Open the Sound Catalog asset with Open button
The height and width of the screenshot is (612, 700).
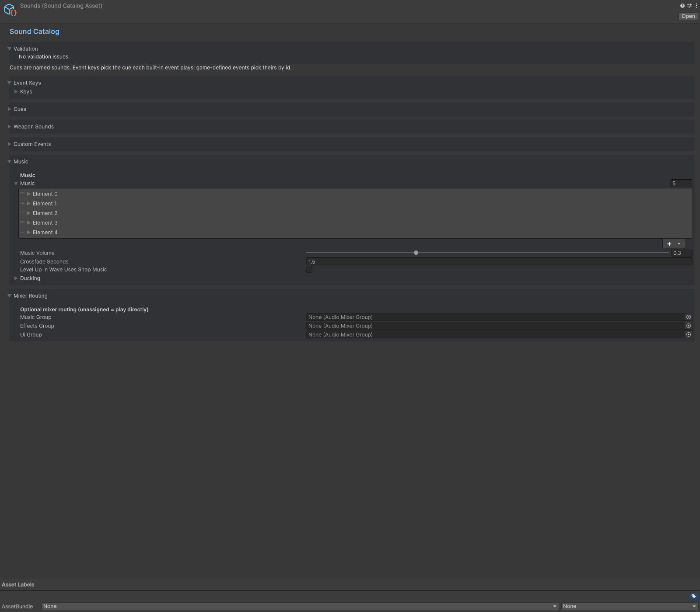(x=688, y=16)
